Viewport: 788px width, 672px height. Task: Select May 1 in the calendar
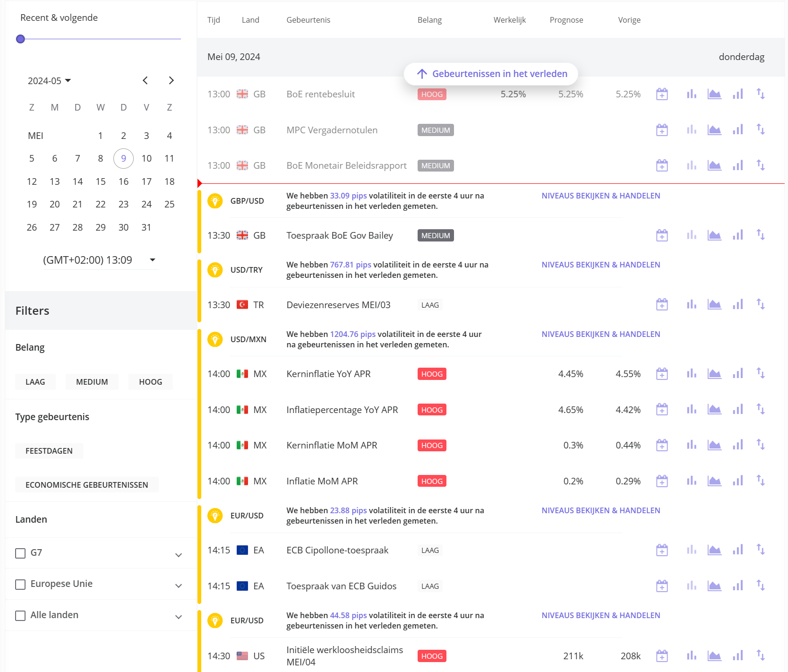101,136
